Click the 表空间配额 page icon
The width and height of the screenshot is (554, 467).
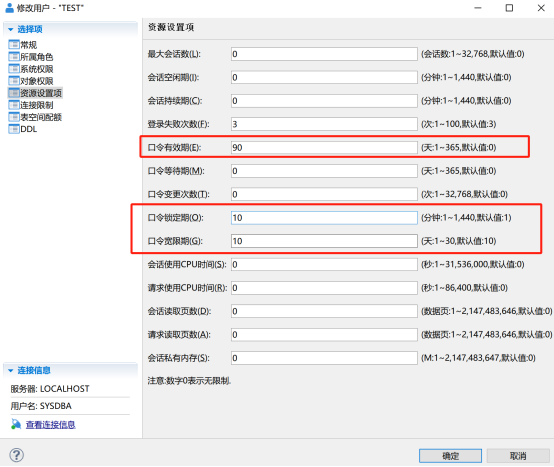point(14,117)
